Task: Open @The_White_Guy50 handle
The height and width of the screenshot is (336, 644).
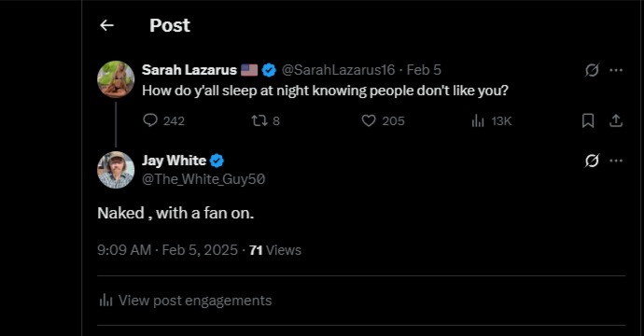Action: tap(203, 179)
